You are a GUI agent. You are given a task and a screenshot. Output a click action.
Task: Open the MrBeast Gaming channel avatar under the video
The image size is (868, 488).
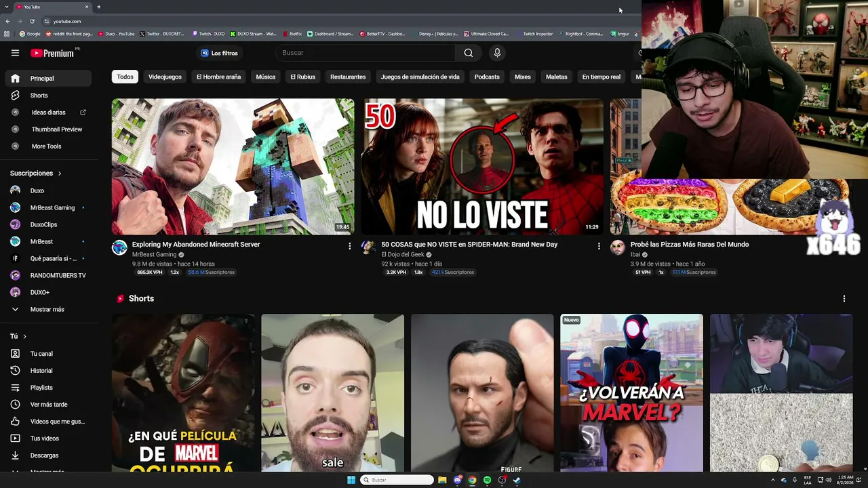point(119,247)
